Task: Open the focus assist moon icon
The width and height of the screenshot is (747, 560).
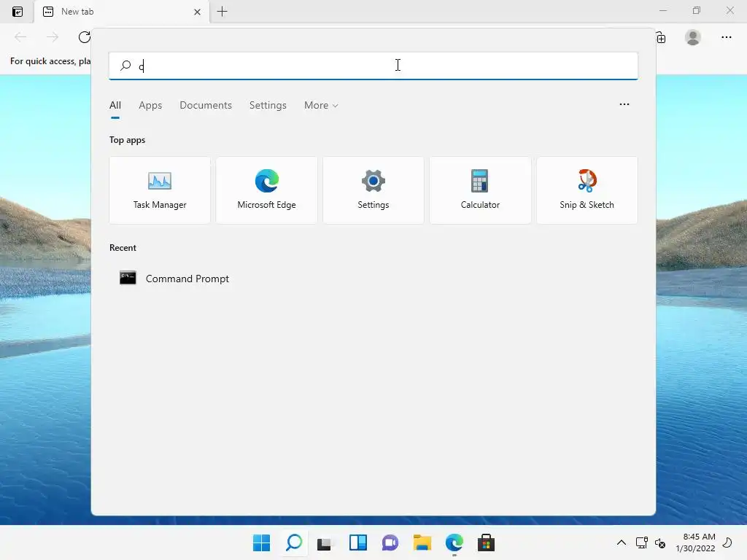Action: 727,542
